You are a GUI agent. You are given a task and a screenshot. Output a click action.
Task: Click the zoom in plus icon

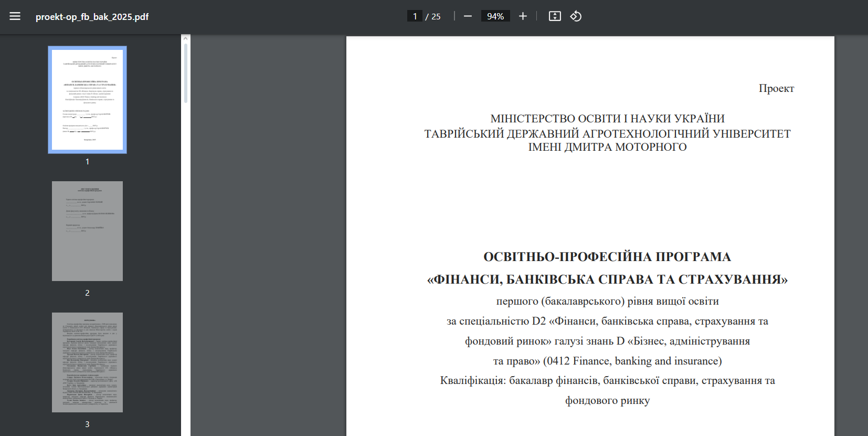(523, 16)
